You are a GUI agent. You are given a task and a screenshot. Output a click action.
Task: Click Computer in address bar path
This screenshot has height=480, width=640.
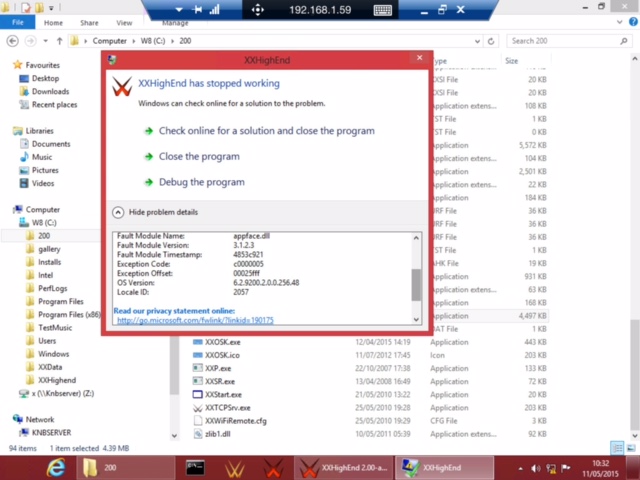[109, 41]
